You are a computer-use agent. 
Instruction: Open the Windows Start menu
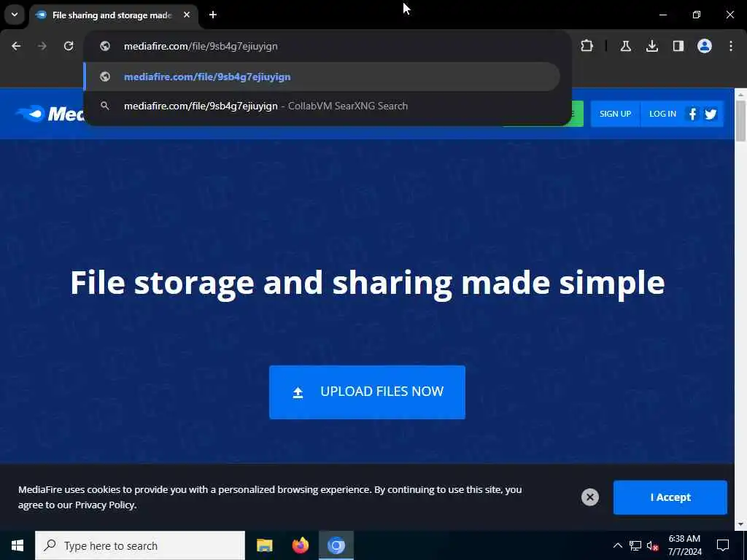coord(18,545)
